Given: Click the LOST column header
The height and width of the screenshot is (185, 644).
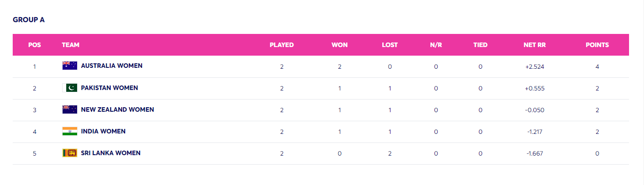Looking at the screenshot, I should 390,45.
